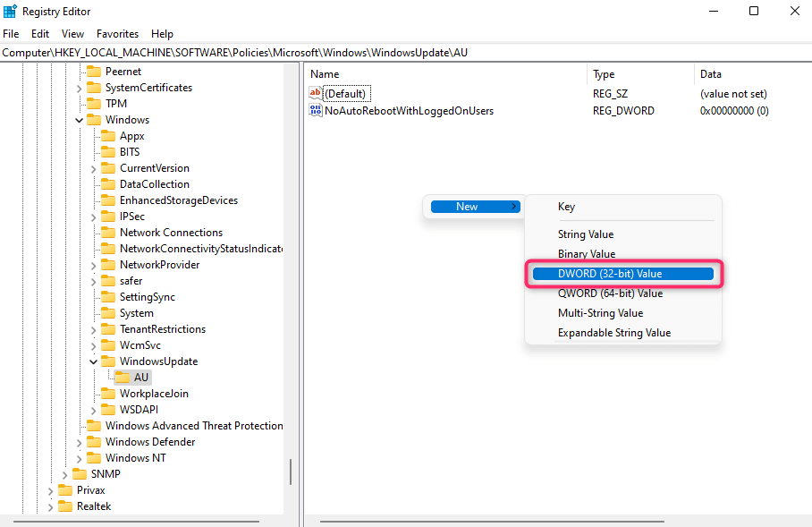The image size is (812, 527).
Task: Click the Realtek folder icon
Action: 65,506
